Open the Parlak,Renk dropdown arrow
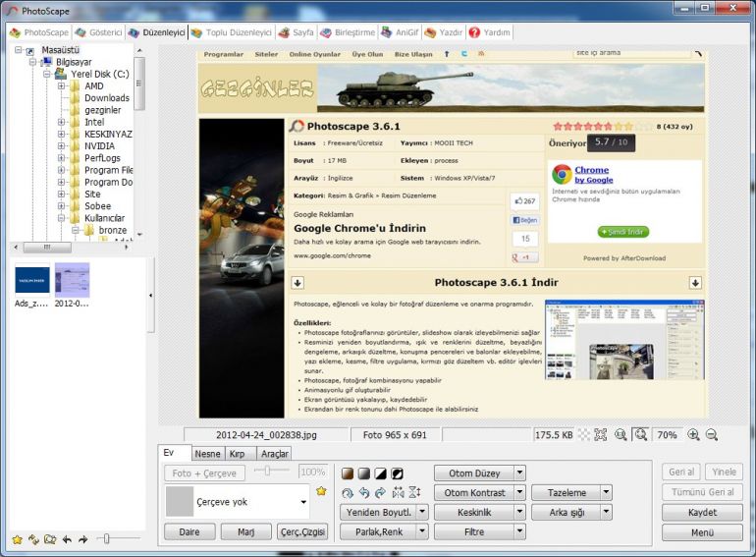 [x=422, y=531]
